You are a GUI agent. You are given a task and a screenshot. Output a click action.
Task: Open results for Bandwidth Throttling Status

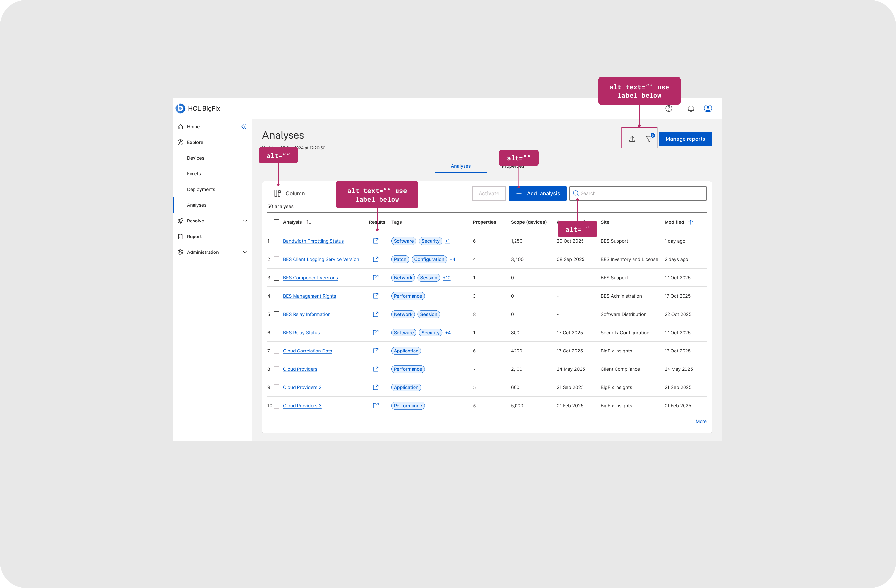coord(375,241)
